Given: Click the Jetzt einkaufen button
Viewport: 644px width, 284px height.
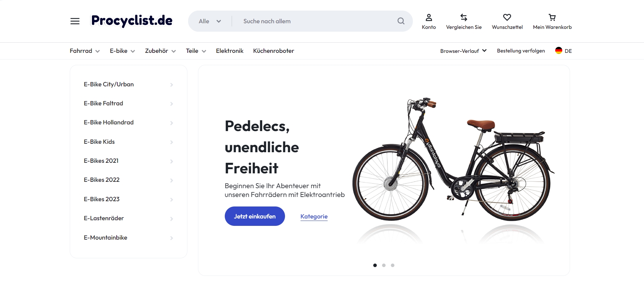Looking at the screenshot, I should [255, 216].
